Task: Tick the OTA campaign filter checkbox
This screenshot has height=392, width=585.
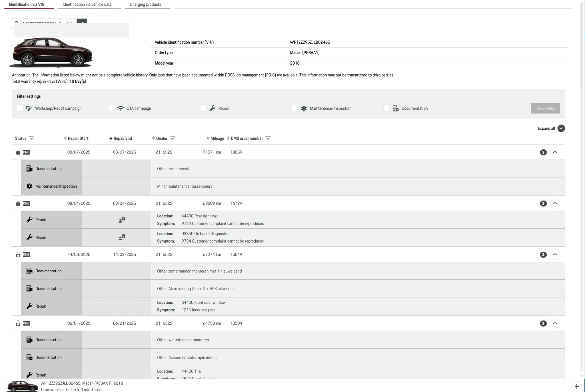Action: [x=111, y=108]
